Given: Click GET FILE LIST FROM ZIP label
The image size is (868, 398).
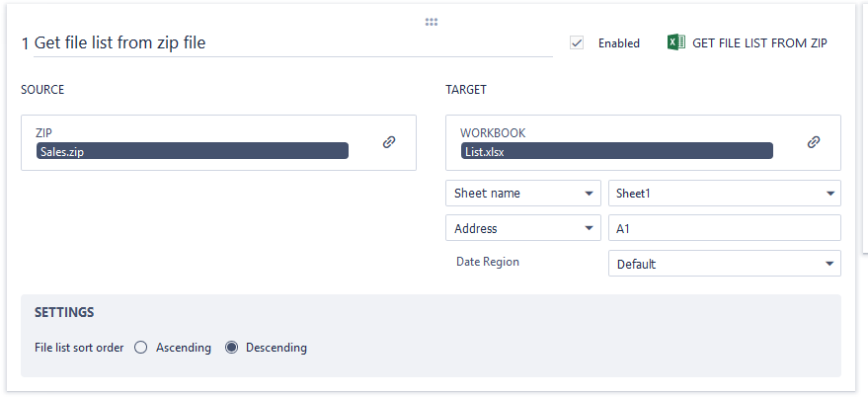Looking at the screenshot, I should 759,43.
